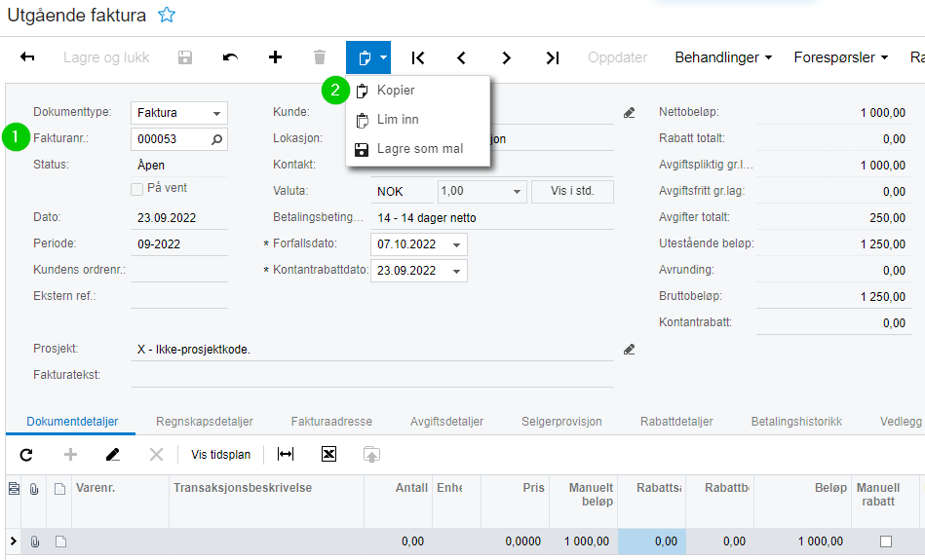Click paperclip icon in the grid row
The image size is (925, 560).
pyautogui.click(x=35, y=541)
